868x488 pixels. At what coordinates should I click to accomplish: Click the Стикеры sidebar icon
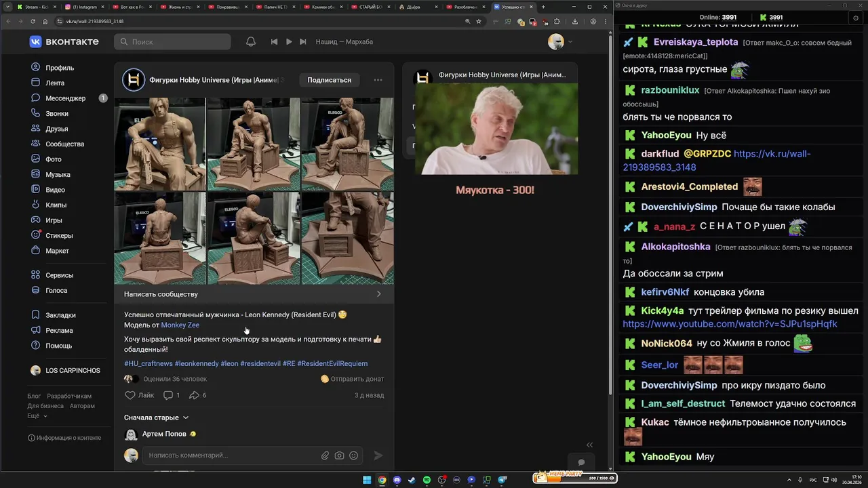(x=36, y=235)
